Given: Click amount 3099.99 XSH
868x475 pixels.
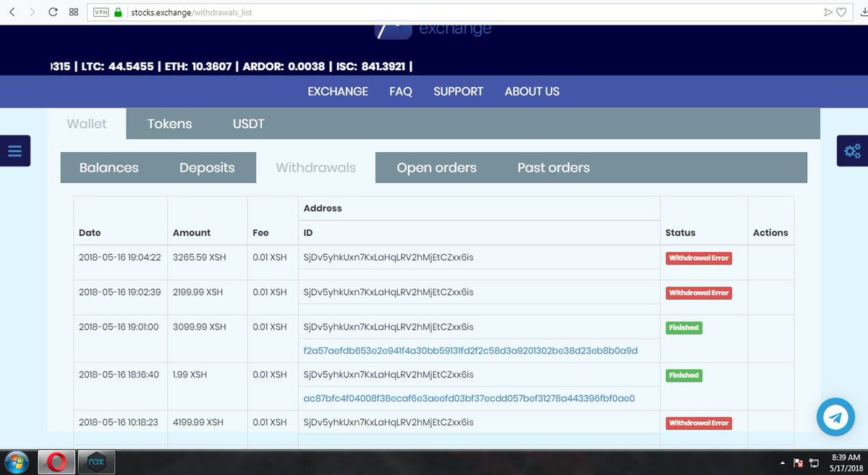Looking at the screenshot, I should 200,327.
